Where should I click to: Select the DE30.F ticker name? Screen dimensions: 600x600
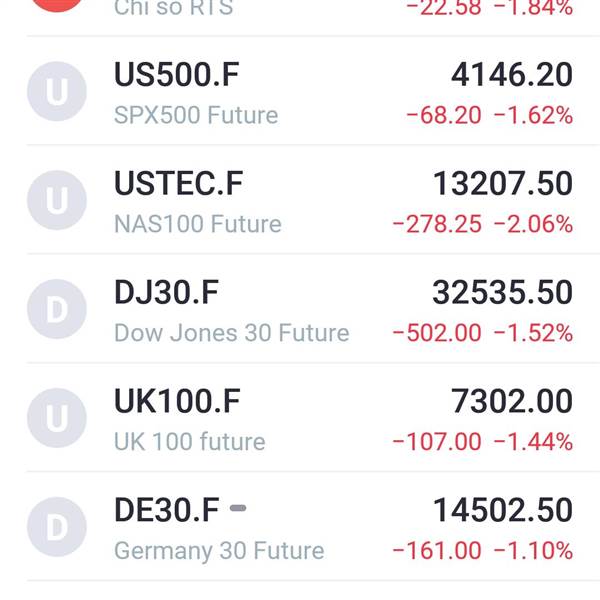point(167,510)
